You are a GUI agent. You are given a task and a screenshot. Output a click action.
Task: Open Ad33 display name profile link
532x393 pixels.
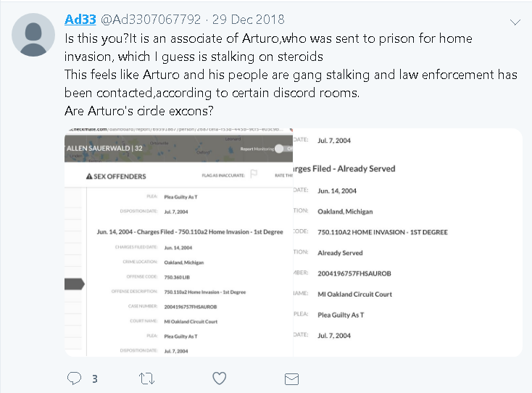pyautogui.click(x=79, y=19)
